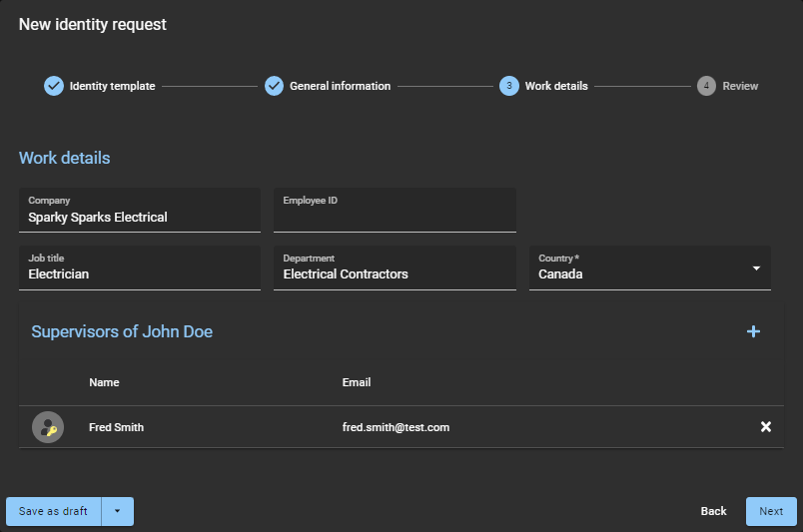Click the step 3 Work details circle

point(509,86)
